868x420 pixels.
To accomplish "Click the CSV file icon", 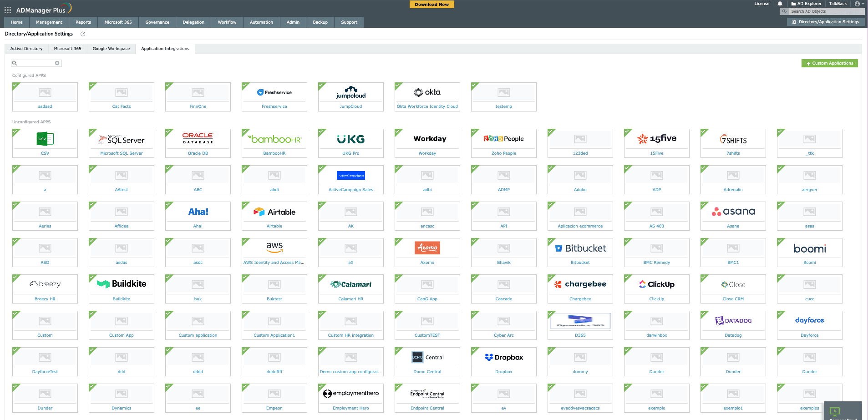I will coord(45,139).
